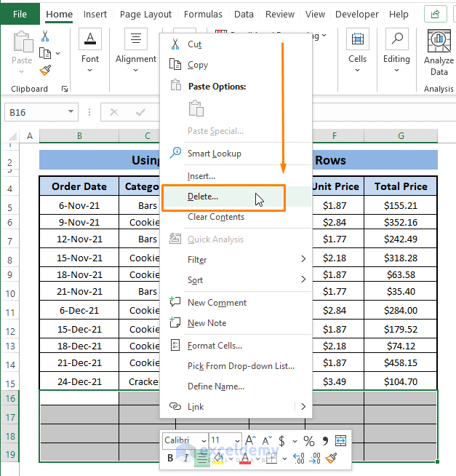Toggle Italic in the mini toolbar
Viewport: 456px width, 476px height.
point(186,458)
